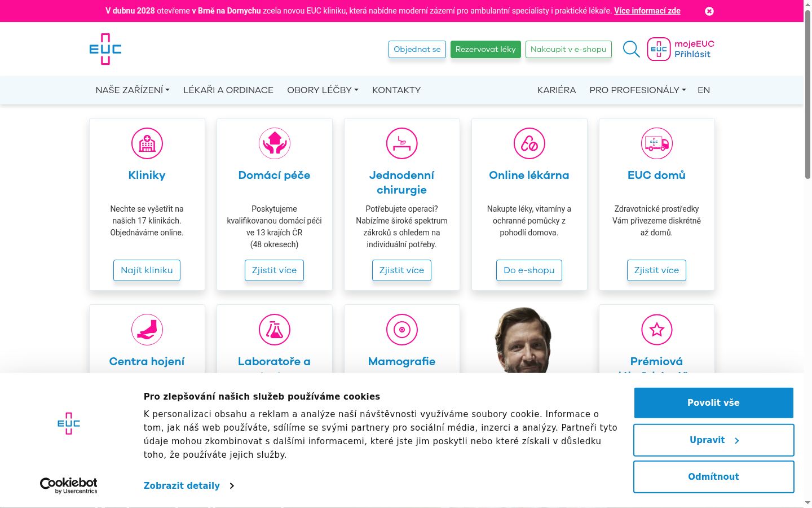Click the Rezervovat léky button
Screen dimensions: 812x508
point(486,49)
